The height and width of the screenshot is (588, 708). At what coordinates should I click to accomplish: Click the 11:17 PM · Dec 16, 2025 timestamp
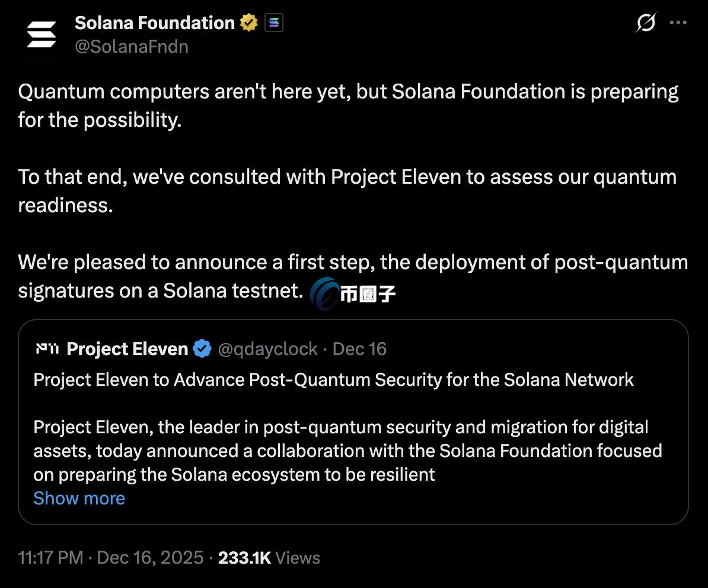point(110,558)
